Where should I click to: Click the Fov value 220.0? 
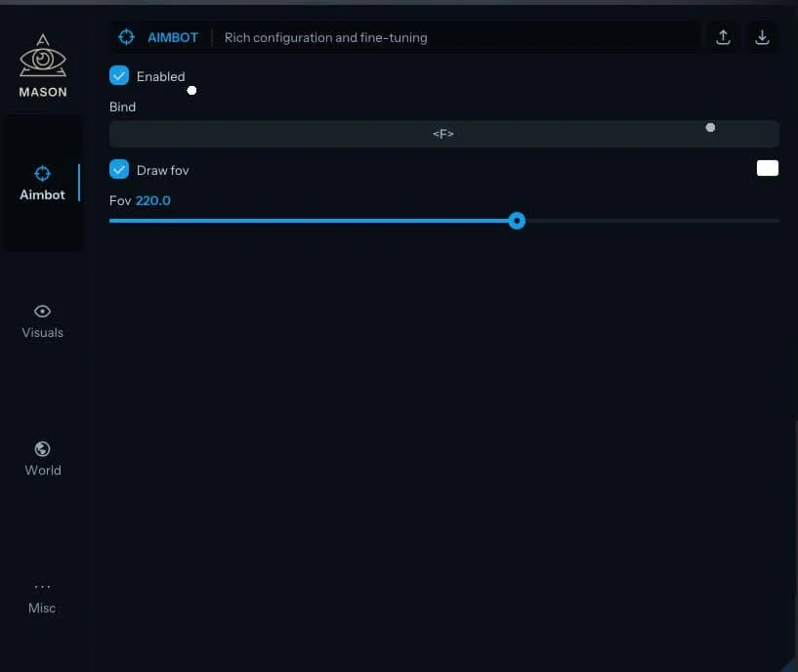(x=152, y=200)
